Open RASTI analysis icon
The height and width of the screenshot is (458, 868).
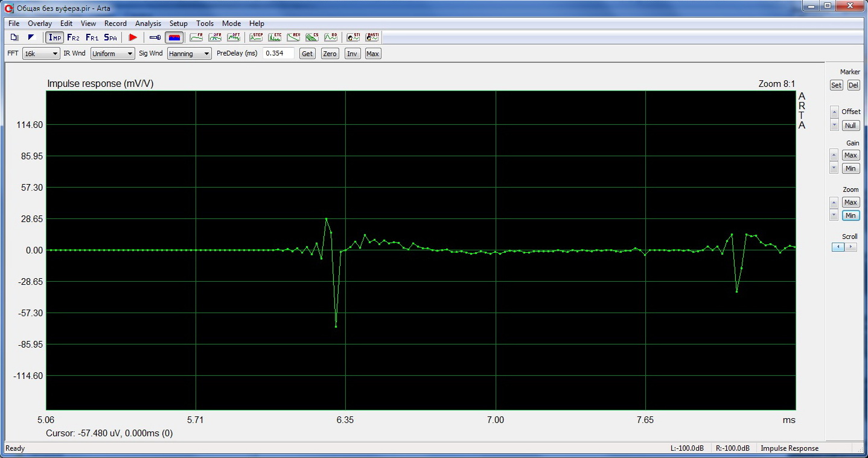pos(372,37)
